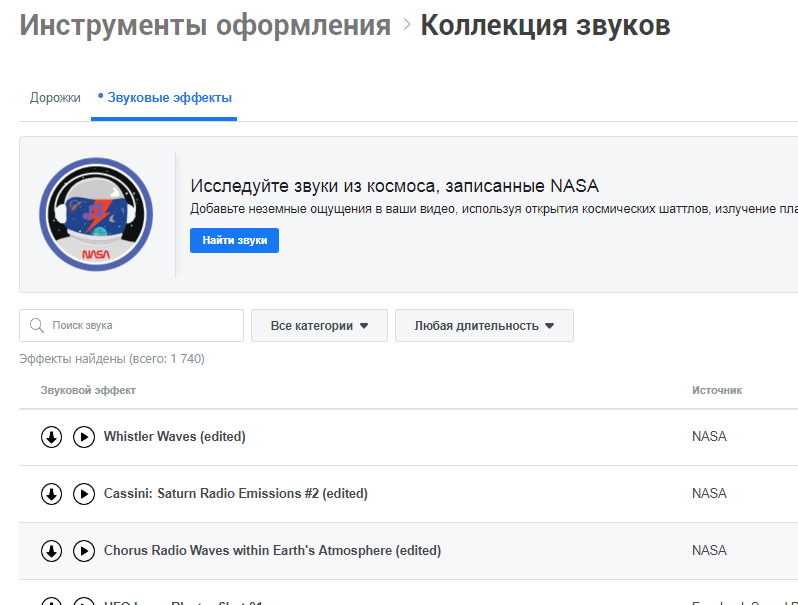Click NASA source in Whistler Waves row
The height and width of the screenshot is (605, 798).
click(709, 437)
